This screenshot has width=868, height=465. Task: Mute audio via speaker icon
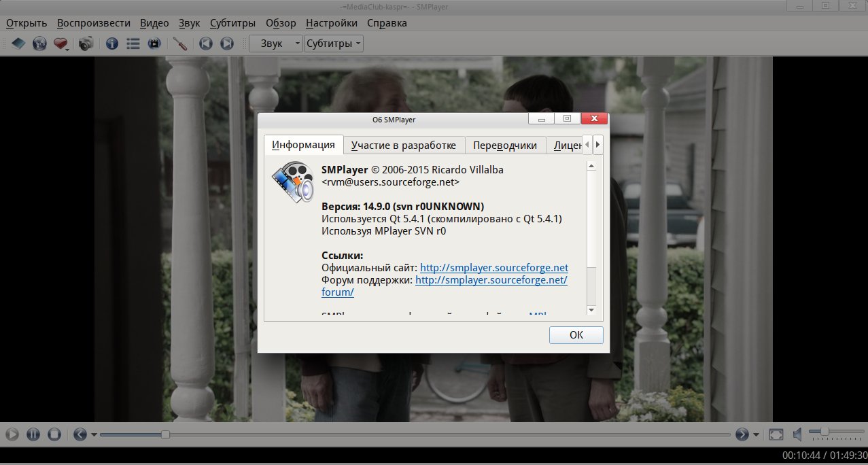798,434
